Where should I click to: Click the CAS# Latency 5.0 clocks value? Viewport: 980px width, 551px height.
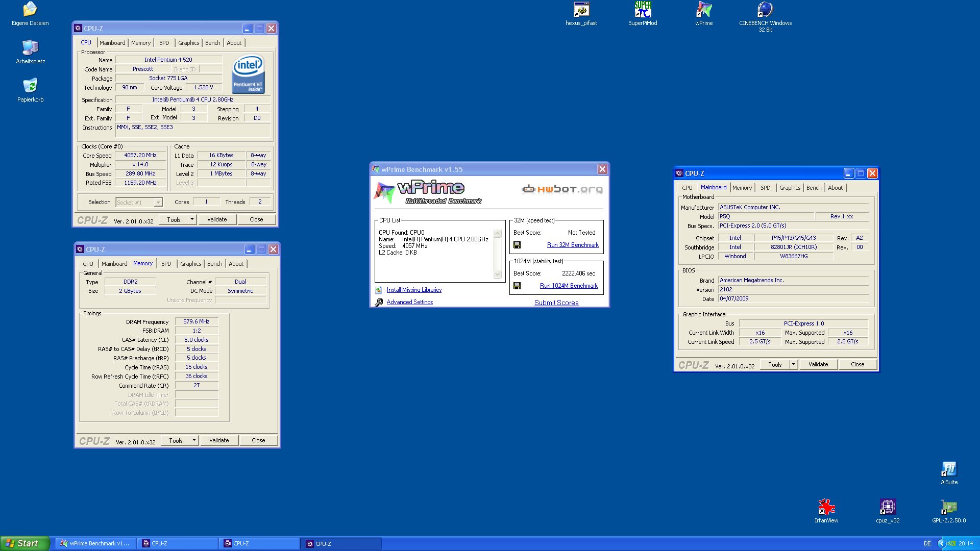click(x=197, y=340)
